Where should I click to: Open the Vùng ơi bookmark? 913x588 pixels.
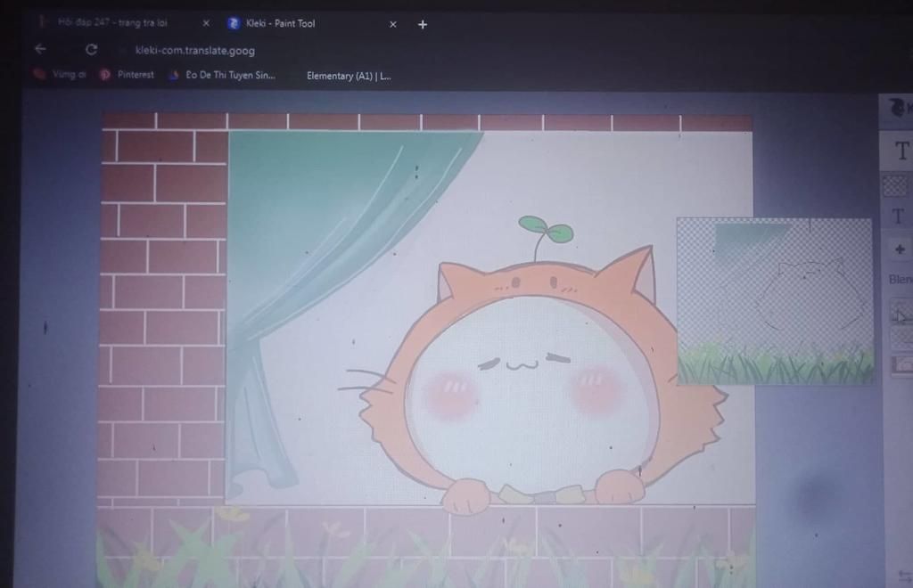point(61,74)
